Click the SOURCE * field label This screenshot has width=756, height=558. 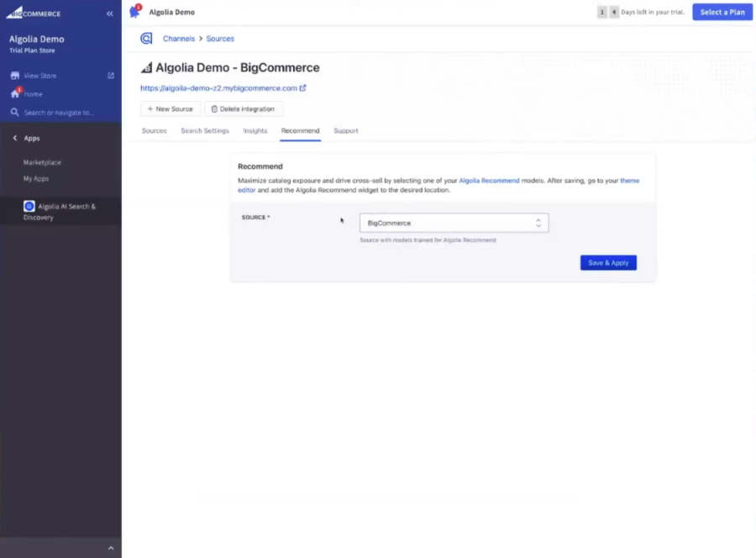click(256, 218)
